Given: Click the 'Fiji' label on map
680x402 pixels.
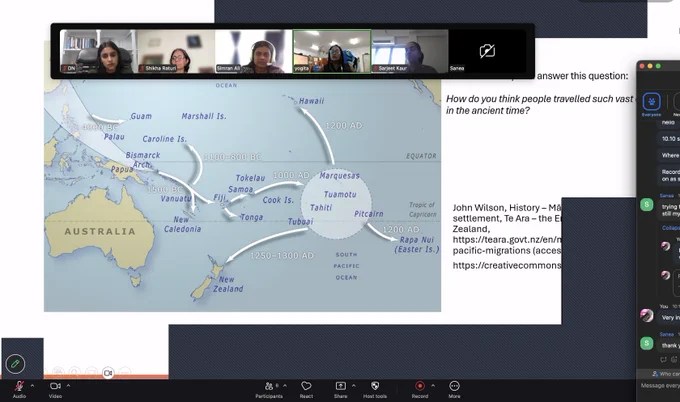Looking at the screenshot, I should pos(220,198).
